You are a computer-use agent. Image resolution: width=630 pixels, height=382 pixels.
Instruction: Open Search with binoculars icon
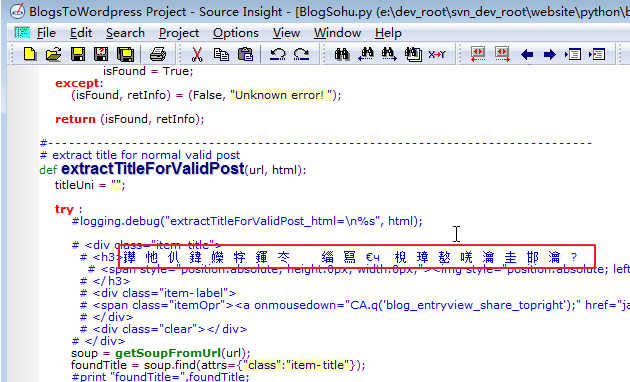coord(342,54)
